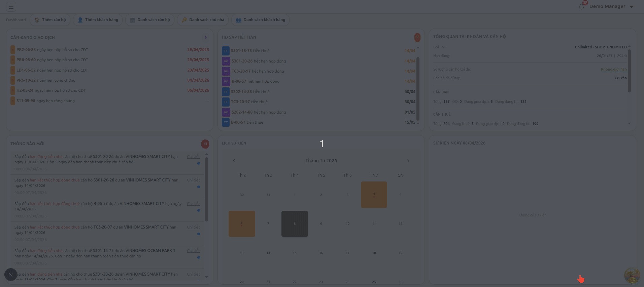
Task: Select April 8 on the calendar
Action: click(295, 224)
